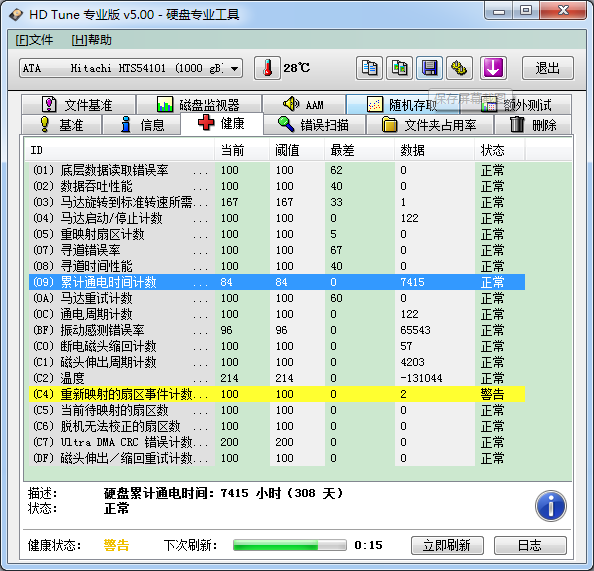The image size is (594, 571).
Task: Click data value 4203 in C1 row
Action: coord(413,362)
